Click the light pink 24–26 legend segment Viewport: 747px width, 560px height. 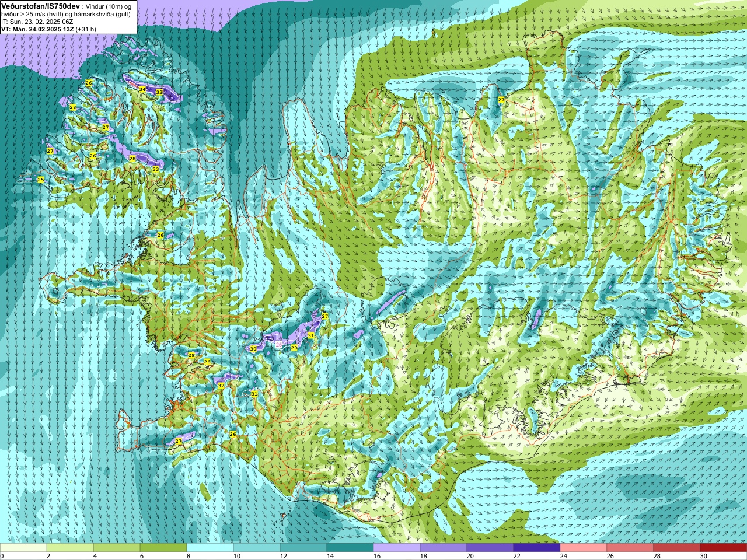[x=584, y=548]
